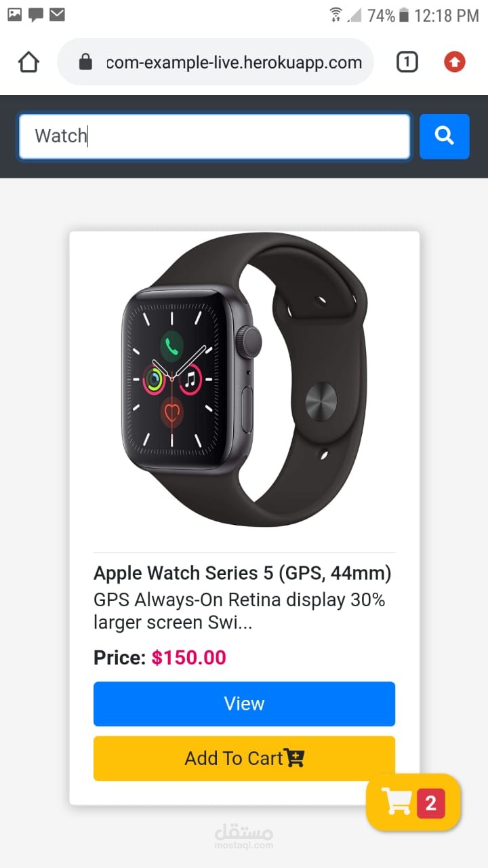488x868 pixels.
Task: Open the tab switcher showing 1 tab
Action: pos(407,62)
